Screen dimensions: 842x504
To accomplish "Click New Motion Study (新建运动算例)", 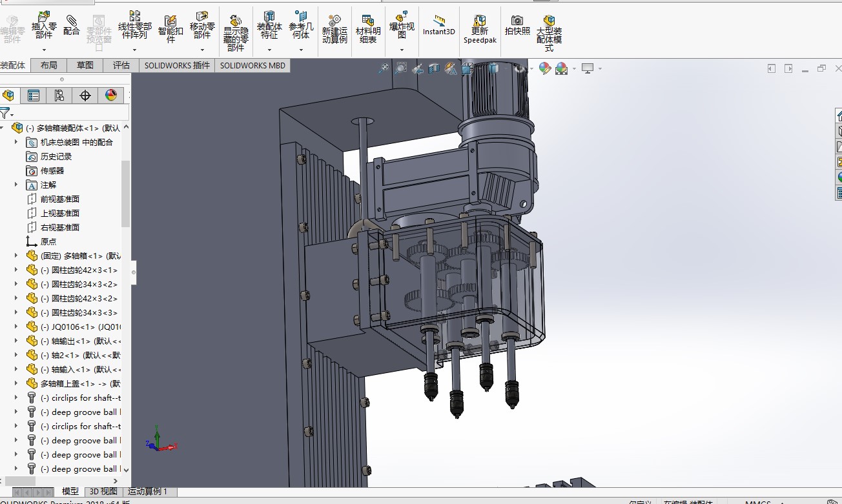I will click(x=334, y=30).
